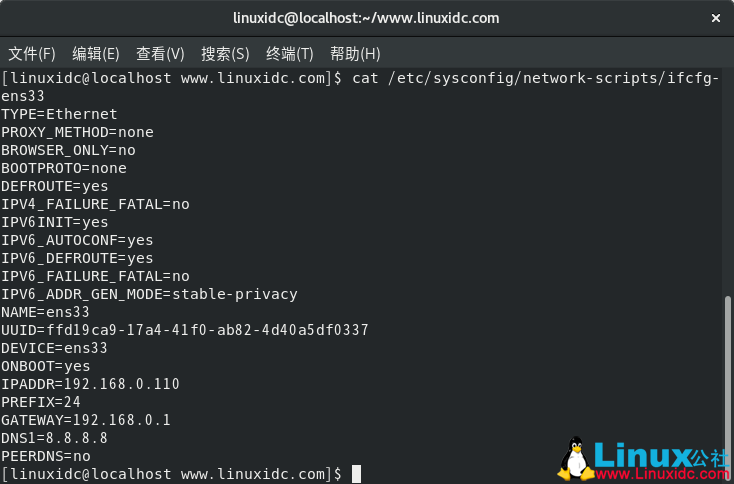Viewport: 734px width, 484px height.
Task: Click the BOOTPROTO=none line
Action: [x=64, y=168]
